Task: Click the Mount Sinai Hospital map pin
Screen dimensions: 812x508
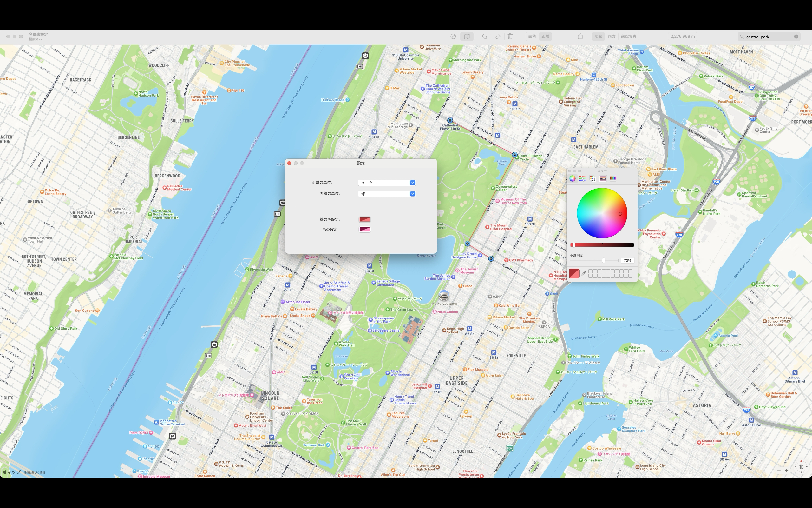Action: click(487, 227)
